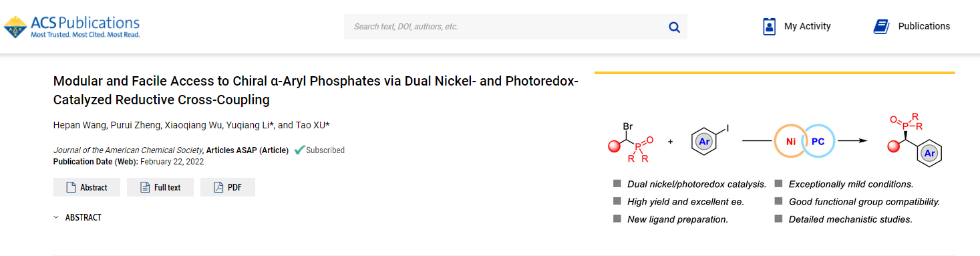Click into the search text field
The image size is (980, 256).
(504, 27)
